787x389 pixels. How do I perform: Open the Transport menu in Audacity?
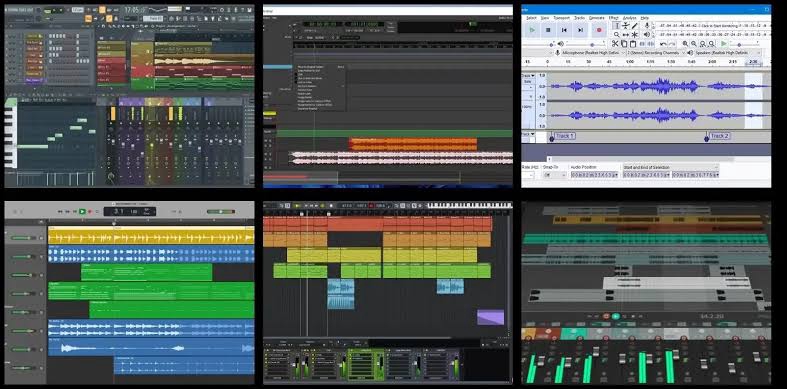click(562, 18)
